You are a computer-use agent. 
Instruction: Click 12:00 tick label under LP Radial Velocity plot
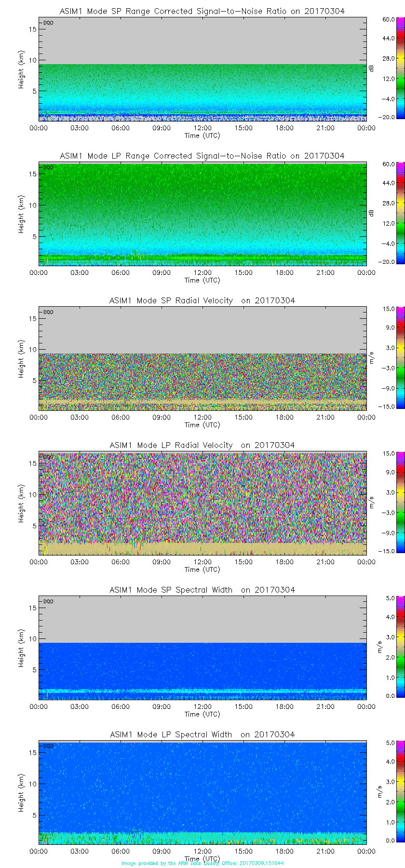(202, 562)
